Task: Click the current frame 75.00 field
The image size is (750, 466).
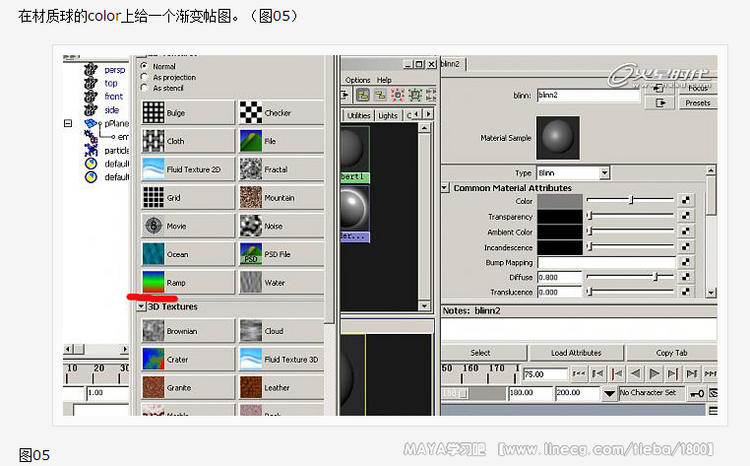Action: tap(545, 374)
